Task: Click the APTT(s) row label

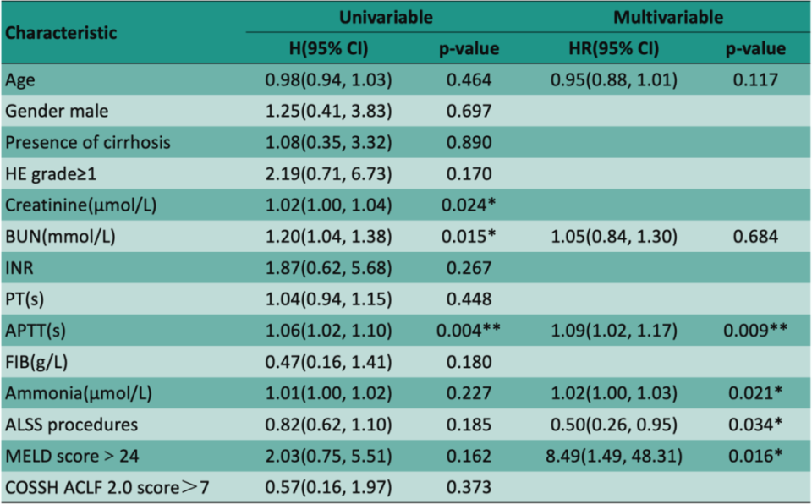Action: (38, 331)
